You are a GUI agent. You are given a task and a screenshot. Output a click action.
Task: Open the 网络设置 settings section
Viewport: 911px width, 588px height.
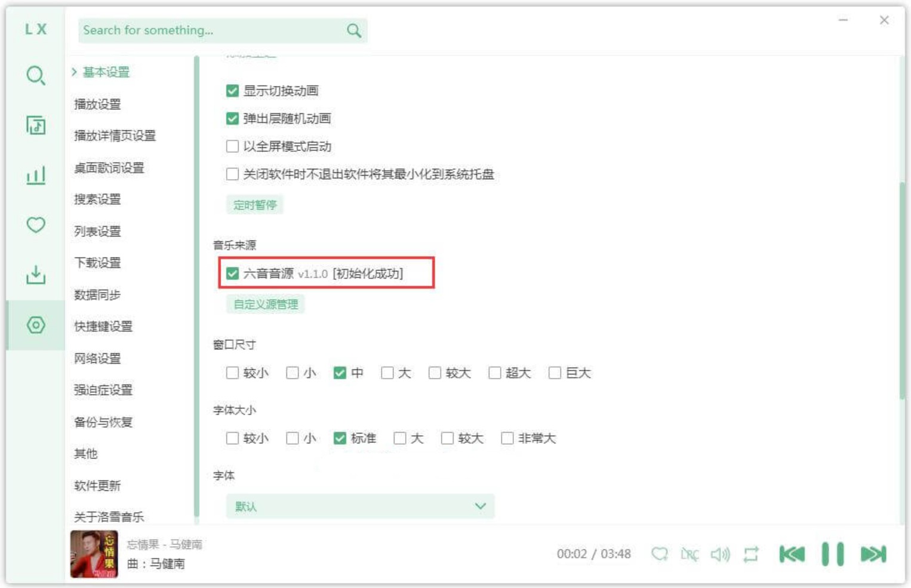click(x=96, y=359)
